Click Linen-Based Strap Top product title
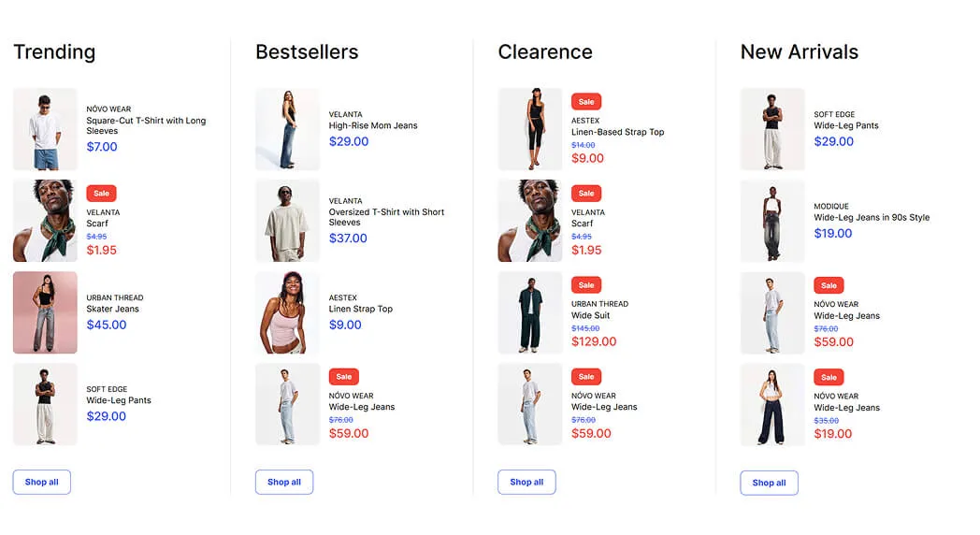The height and width of the screenshot is (535, 980). (617, 132)
